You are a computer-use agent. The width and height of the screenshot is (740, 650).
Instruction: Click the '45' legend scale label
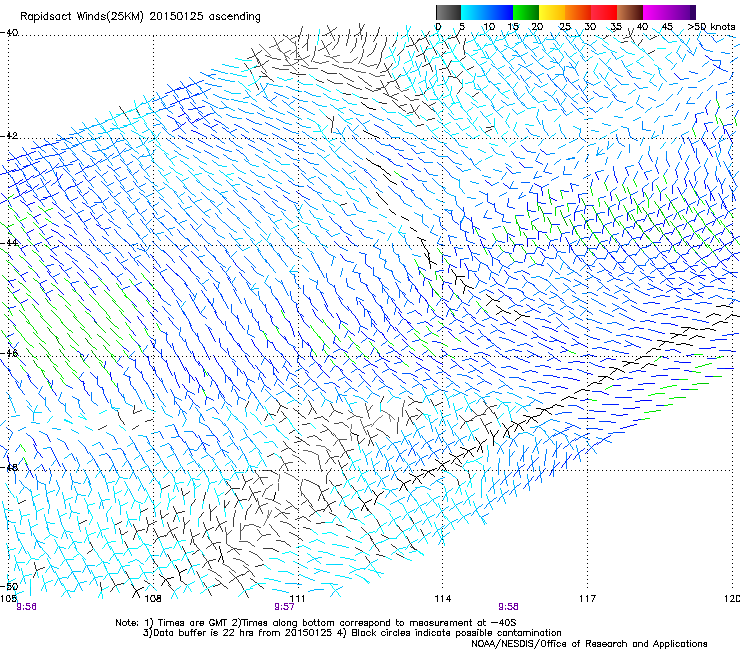coord(667,27)
